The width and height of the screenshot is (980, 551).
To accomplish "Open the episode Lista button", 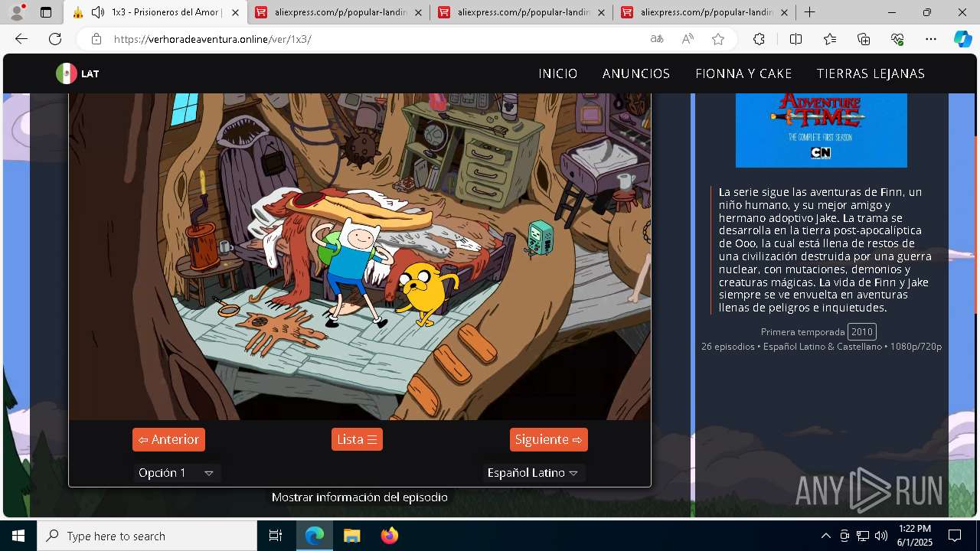I will click(x=357, y=439).
